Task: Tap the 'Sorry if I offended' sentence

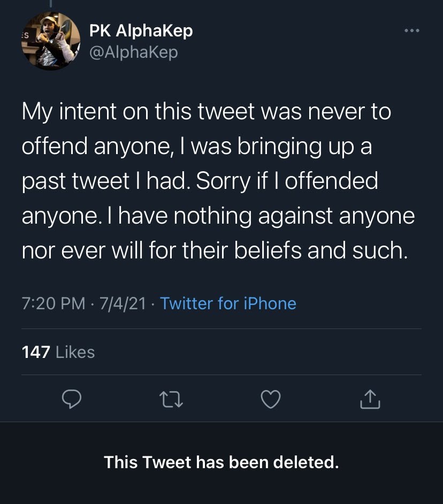Action: pyautogui.click(x=287, y=181)
